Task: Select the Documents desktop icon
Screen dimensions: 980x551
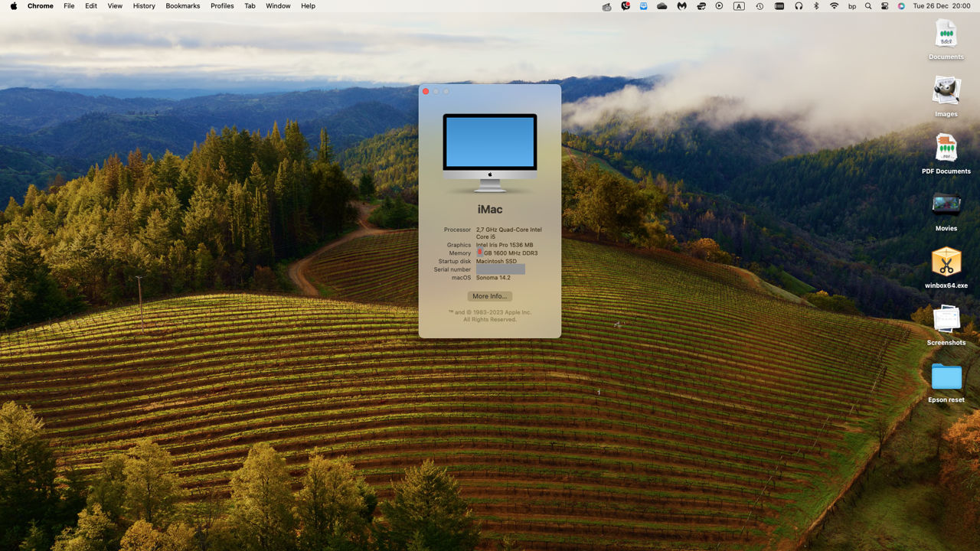Action: 946,40
